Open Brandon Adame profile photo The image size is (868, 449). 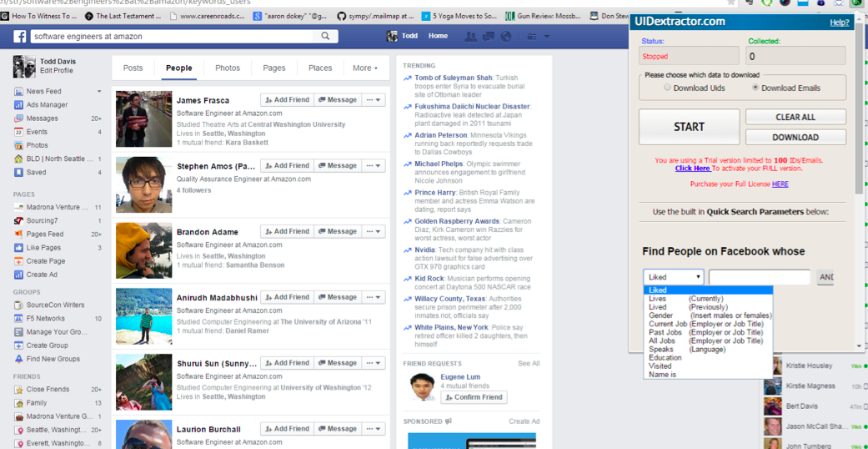pyautogui.click(x=143, y=250)
